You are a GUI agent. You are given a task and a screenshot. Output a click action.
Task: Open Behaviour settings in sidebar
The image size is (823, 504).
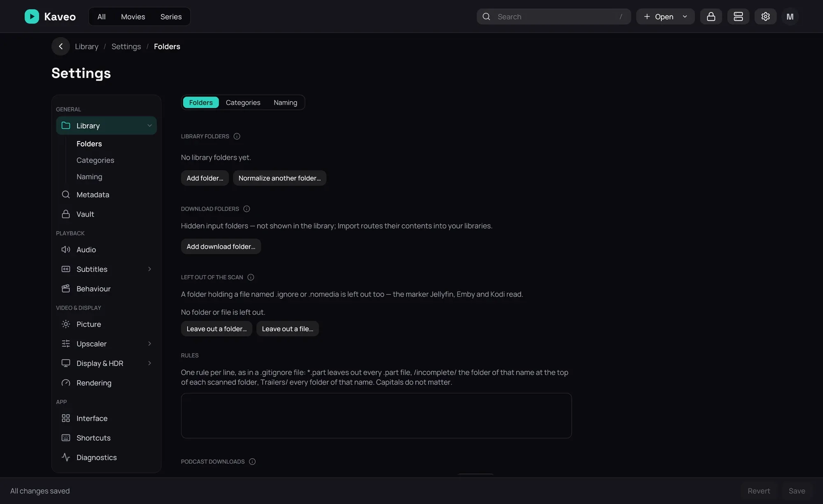coord(106,289)
